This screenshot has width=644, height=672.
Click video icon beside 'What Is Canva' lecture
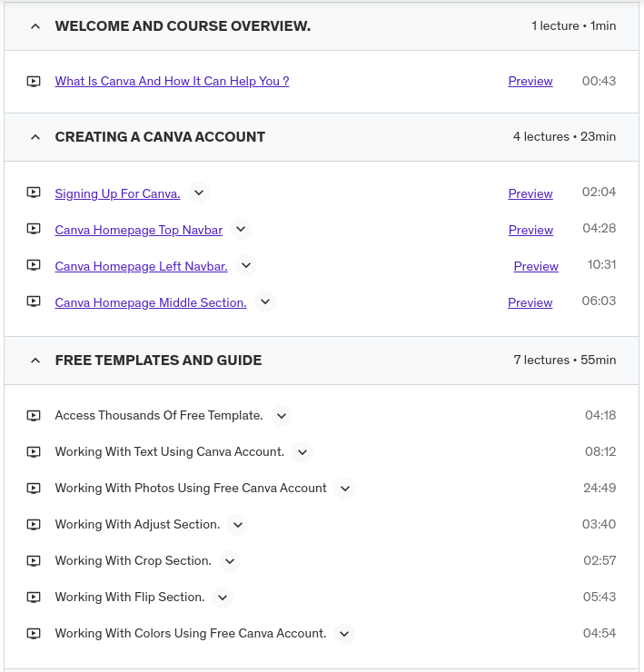click(34, 81)
